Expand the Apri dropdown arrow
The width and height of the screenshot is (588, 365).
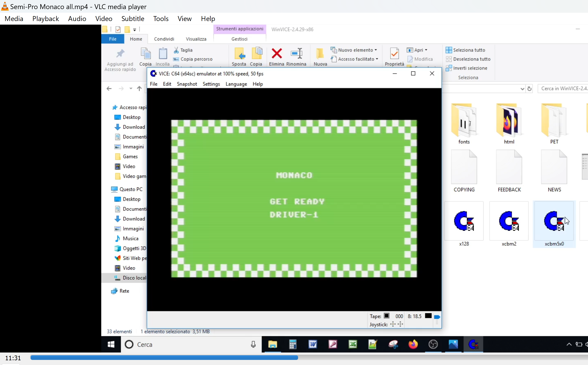pyautogui.click(x=426, y=50)
